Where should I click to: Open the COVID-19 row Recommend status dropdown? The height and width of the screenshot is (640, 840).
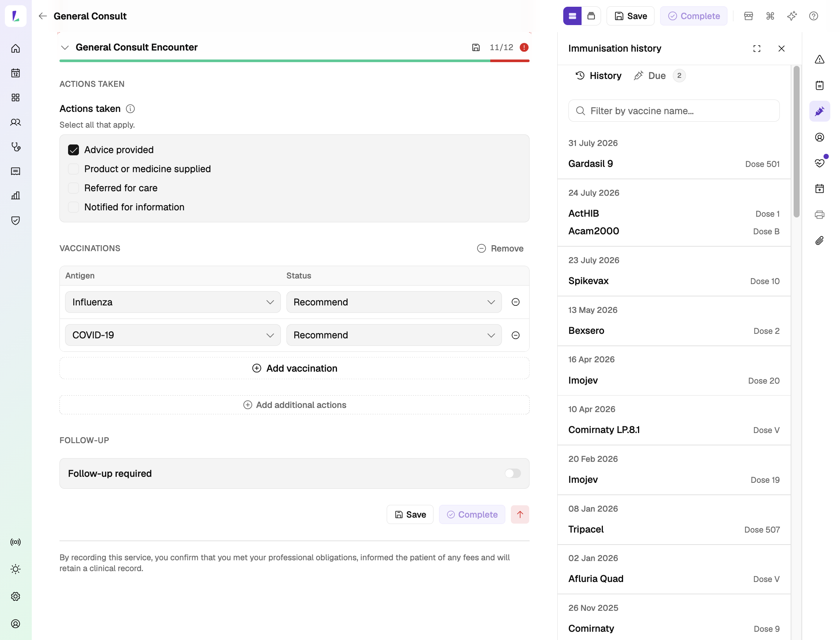pyautogui.click(x=394, y=335)
